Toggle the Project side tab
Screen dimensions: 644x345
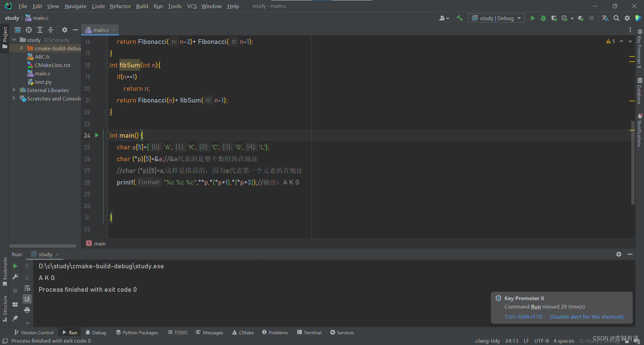pos(5,38)
